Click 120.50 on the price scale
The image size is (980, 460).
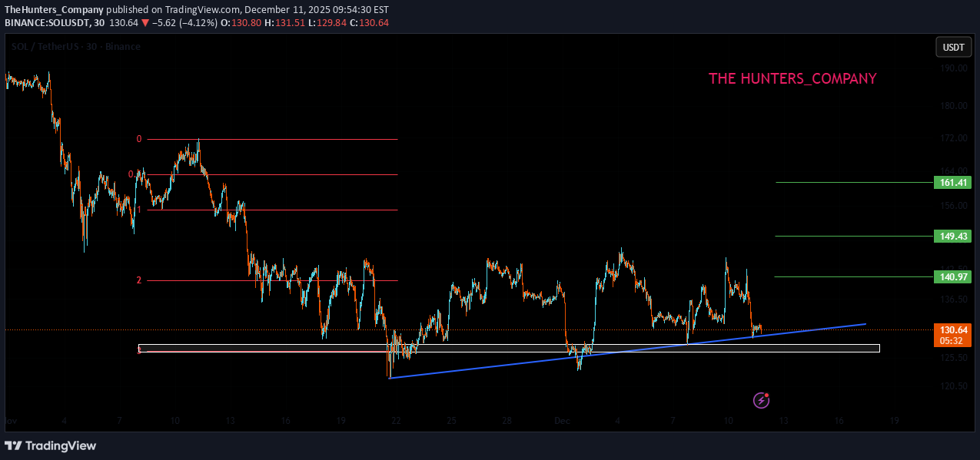tap(953, 386)
